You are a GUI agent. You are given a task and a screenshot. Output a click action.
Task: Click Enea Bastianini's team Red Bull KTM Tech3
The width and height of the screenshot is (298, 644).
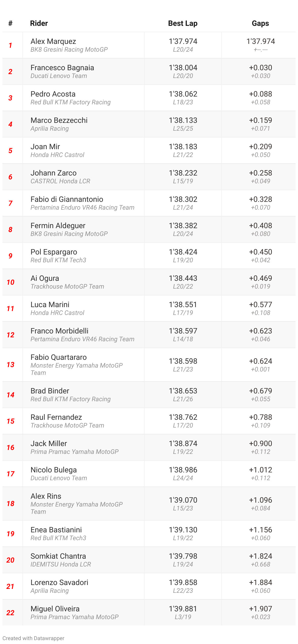(x=58, y=538)
